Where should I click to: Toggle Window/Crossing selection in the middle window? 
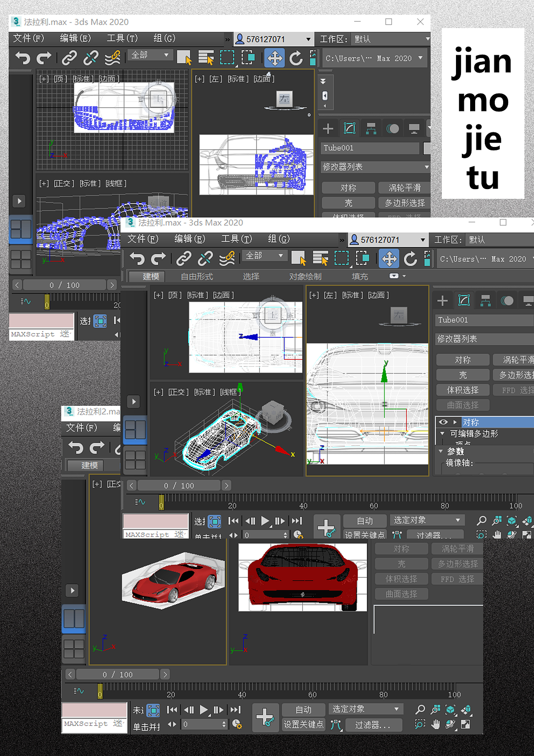tap(363, 259)
